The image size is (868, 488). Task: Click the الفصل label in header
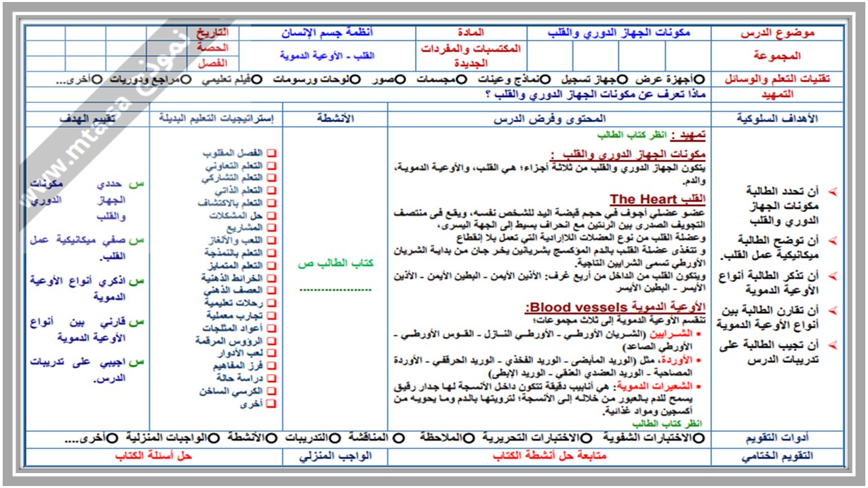pos(213,63)
